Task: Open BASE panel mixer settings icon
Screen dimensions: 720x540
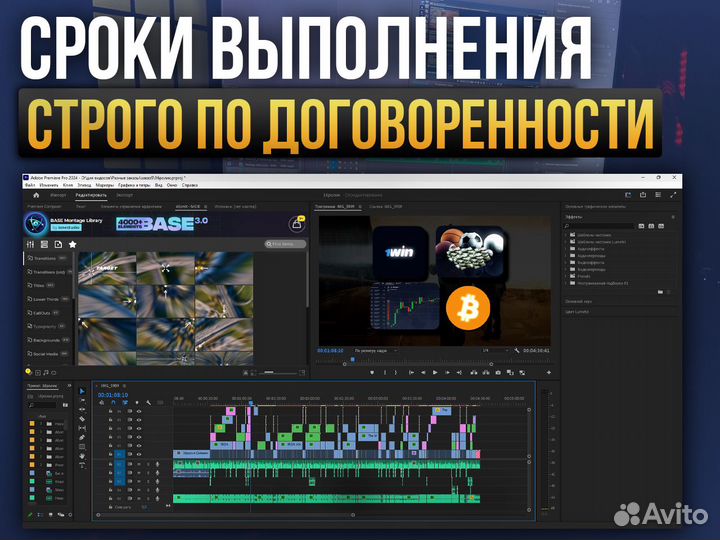Action: tap(31, 244)
